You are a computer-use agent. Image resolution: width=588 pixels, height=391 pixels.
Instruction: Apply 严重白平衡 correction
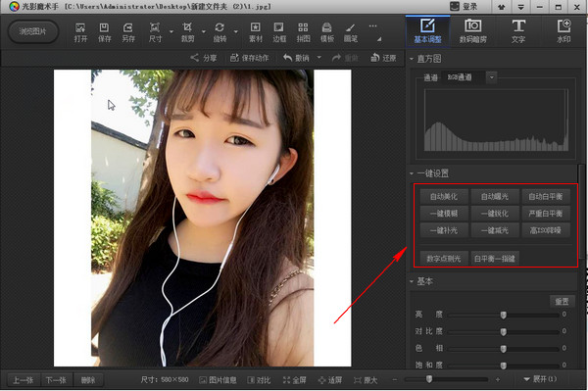pyautogui.click(x=546, y=214)
